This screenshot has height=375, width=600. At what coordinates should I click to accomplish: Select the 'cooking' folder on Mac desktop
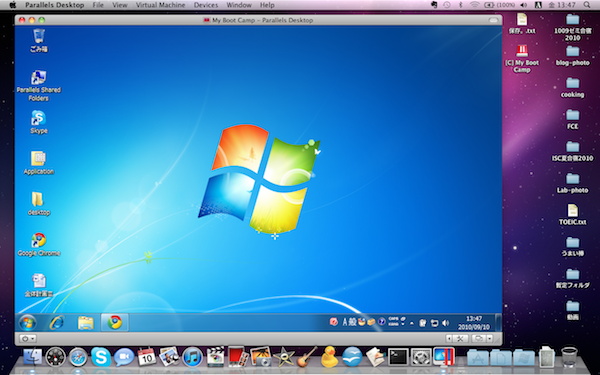click(x=572, y=87)
